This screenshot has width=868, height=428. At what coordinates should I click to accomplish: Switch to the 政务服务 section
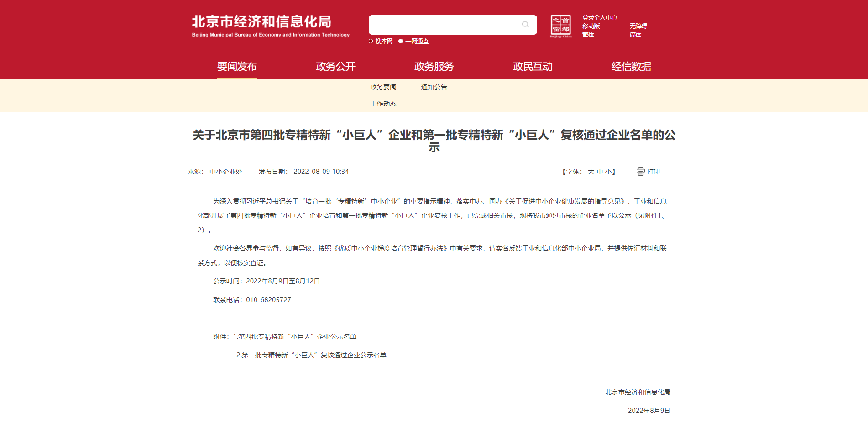click(433, 67)
